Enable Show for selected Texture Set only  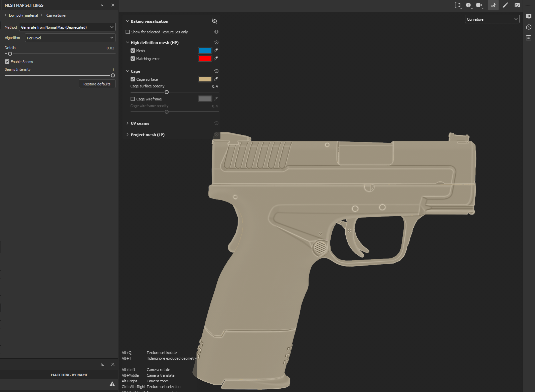(x=128, y=32)
